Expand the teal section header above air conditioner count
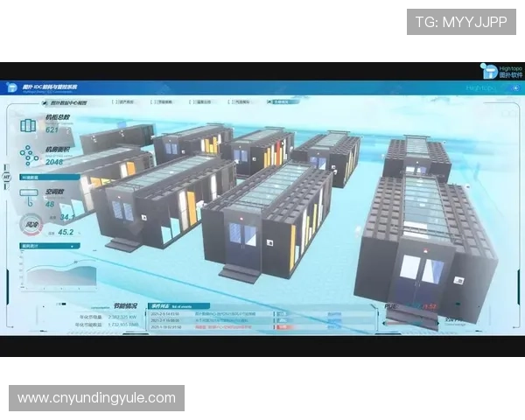The height and width of the screenshot is (420, 525). click(33, 178)
